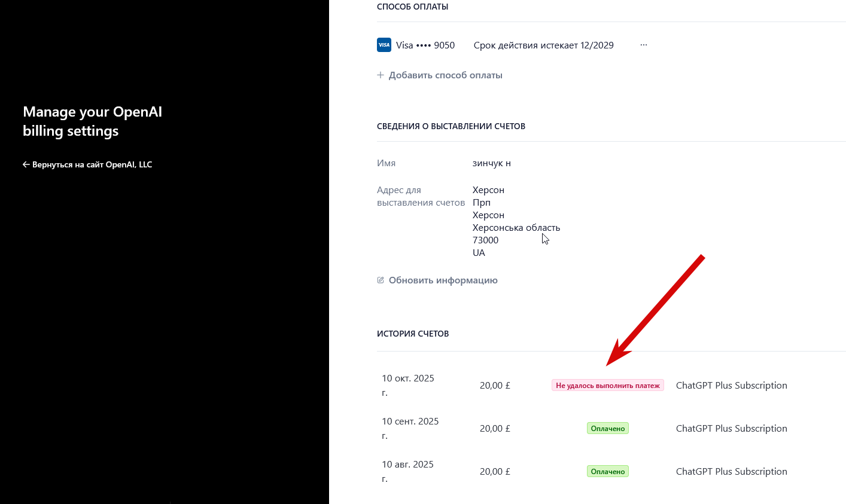
Task: Select ChatGPT Plus Subscription in August invoice row
Action: click(731, 472)
